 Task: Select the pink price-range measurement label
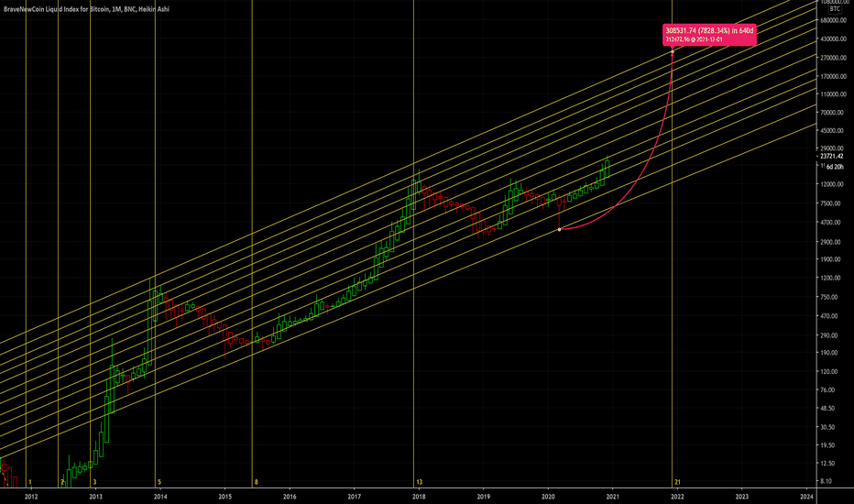(x=709, y=35)
